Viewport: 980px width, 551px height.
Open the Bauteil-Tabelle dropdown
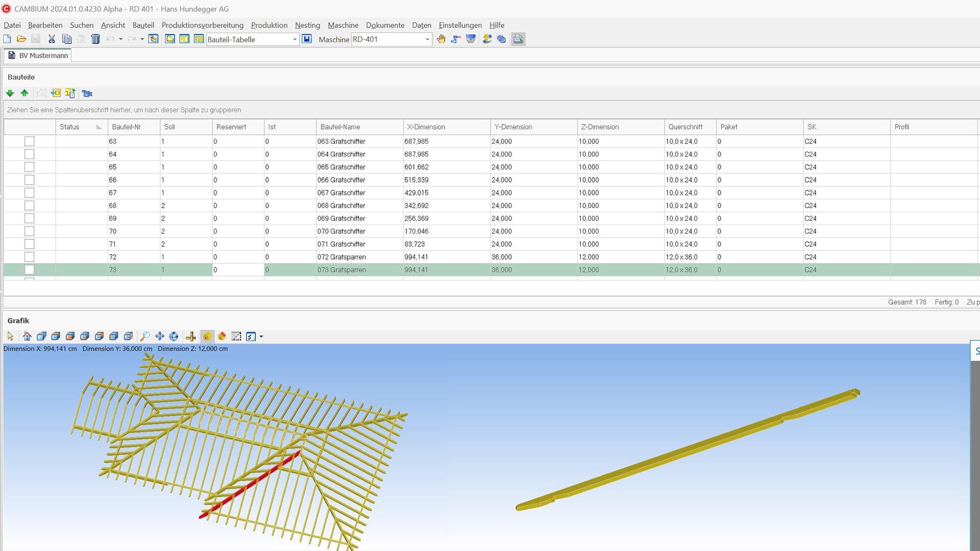[x=295, y=39]
